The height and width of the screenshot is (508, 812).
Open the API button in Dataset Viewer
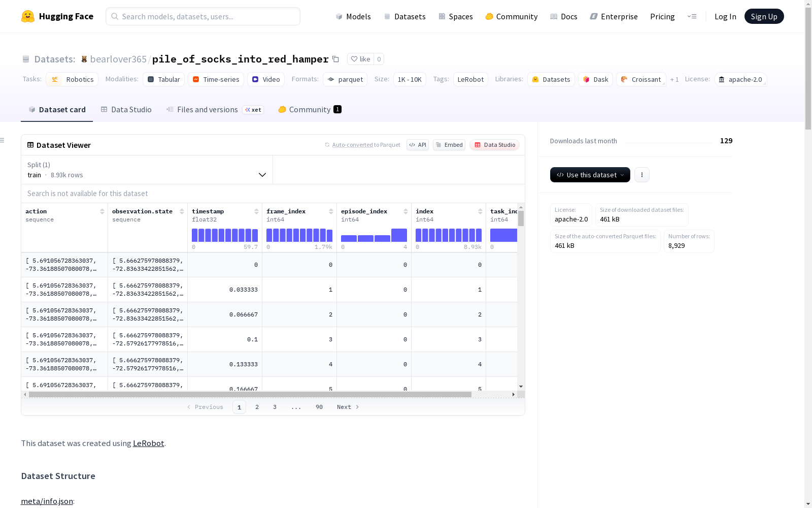418,145
